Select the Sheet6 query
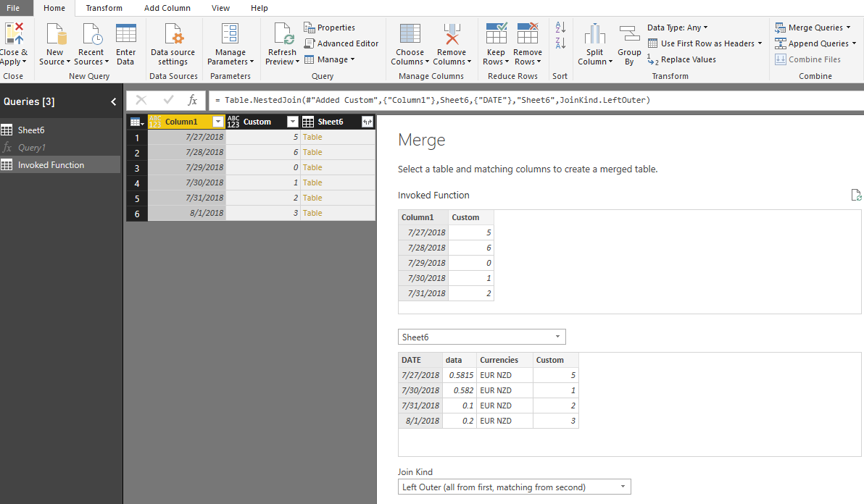This screenshot has width=864, height=504. pos(60,130)
